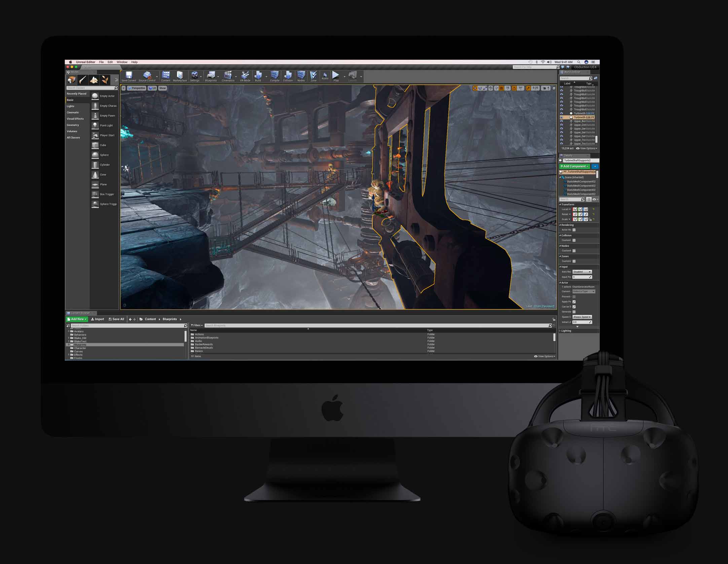Toggle world/local coordinate globe icon in the viewport
This screenshot has width=728, height=564.
coord(491,88)
